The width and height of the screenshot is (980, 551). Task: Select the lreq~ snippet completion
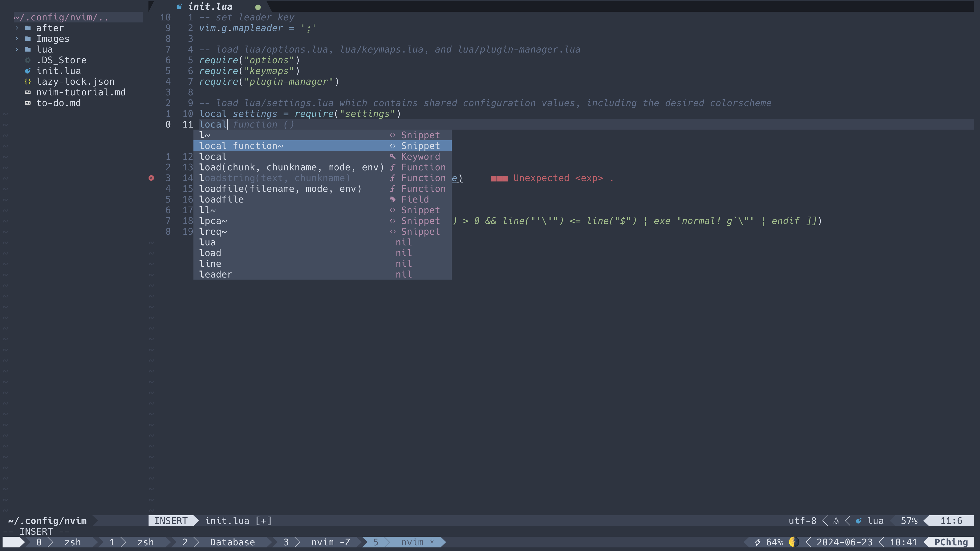(322, 232)
